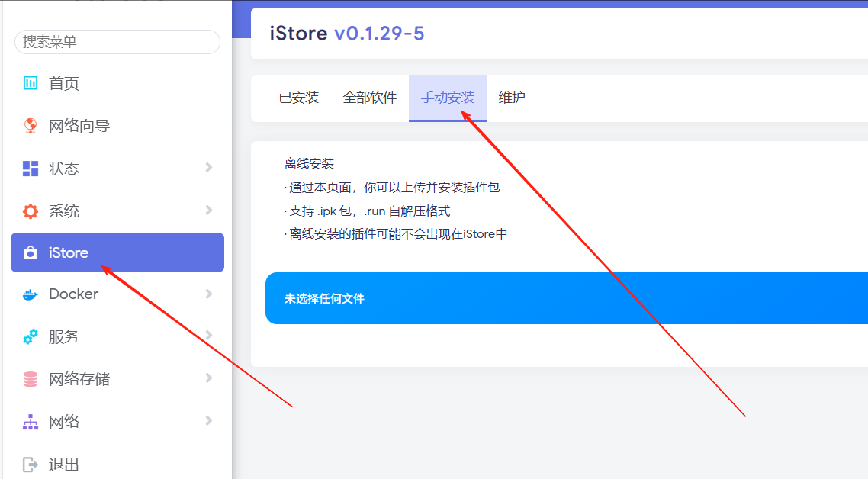Expand the Docker menu chevron
This screenshot has height=479, width=868.
click(x=209, y=294)
